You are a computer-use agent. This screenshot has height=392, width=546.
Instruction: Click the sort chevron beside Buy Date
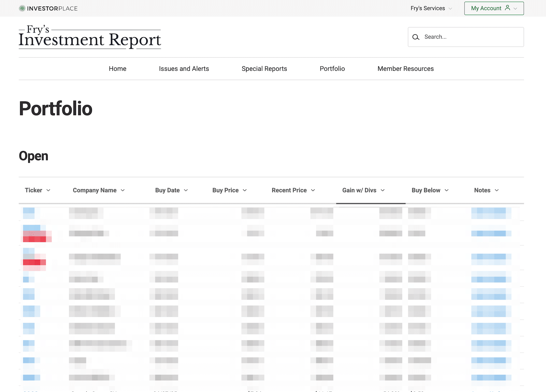[186, 190]
